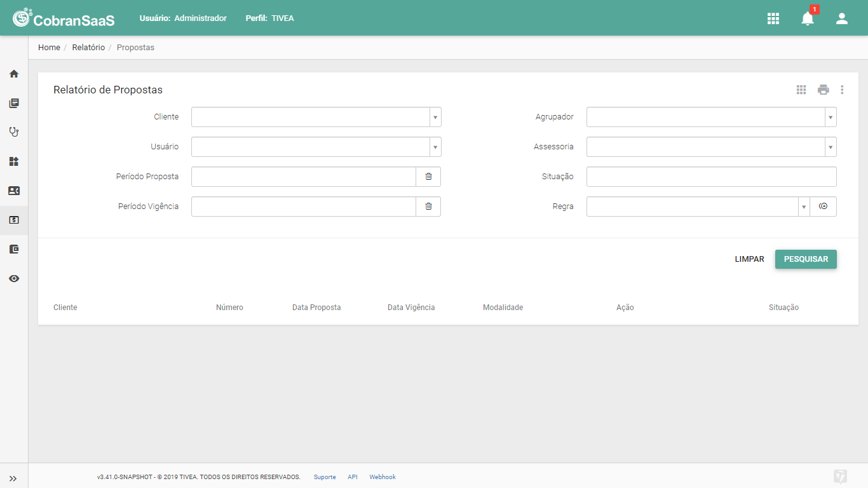The width and height of the screenshot is (868, 488).
Task: Click the Data Proposta column header
Action: click(316, 308)
